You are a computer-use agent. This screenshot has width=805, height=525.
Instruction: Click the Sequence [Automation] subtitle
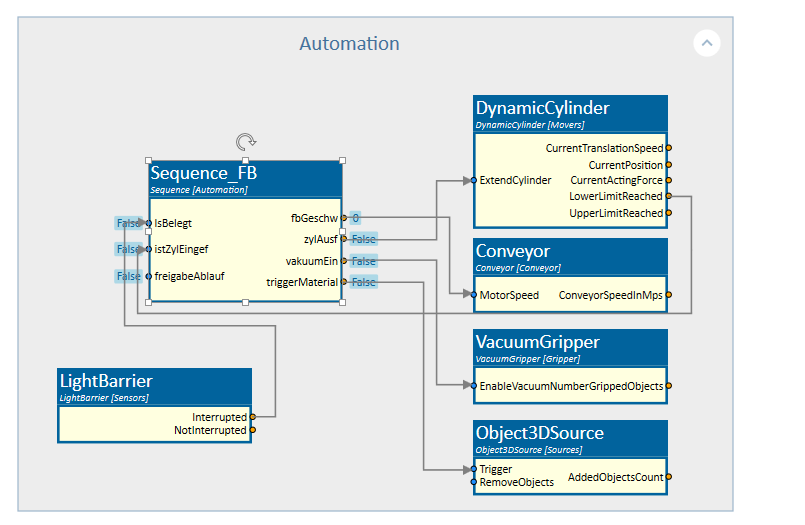tap(199, 190)
